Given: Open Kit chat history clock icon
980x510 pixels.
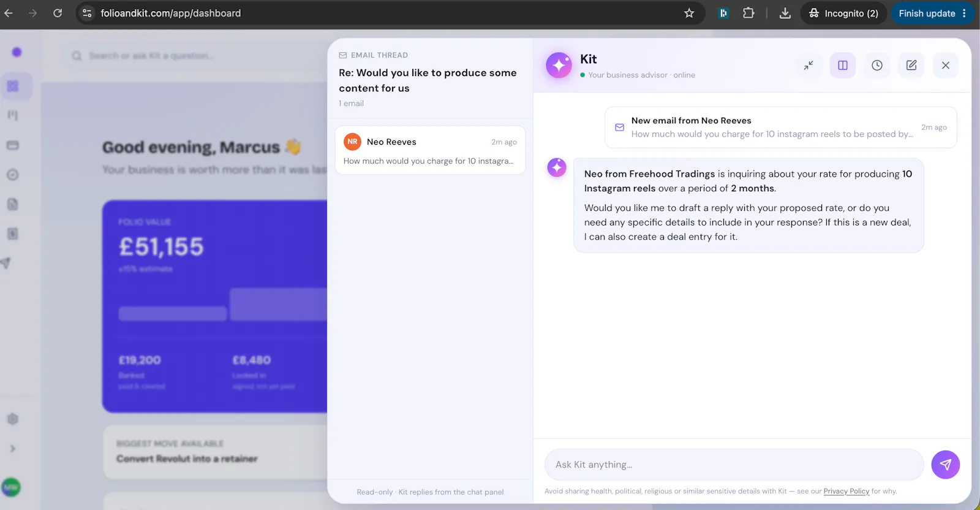Looking at the screenshot, I should pyautogui.click(x=877, y=65).
